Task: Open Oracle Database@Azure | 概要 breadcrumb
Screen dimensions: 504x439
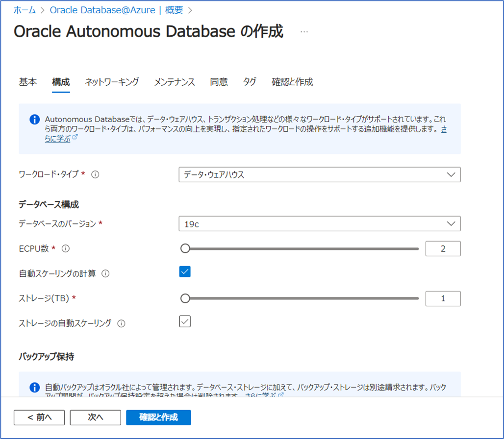Action: point(116,10)
